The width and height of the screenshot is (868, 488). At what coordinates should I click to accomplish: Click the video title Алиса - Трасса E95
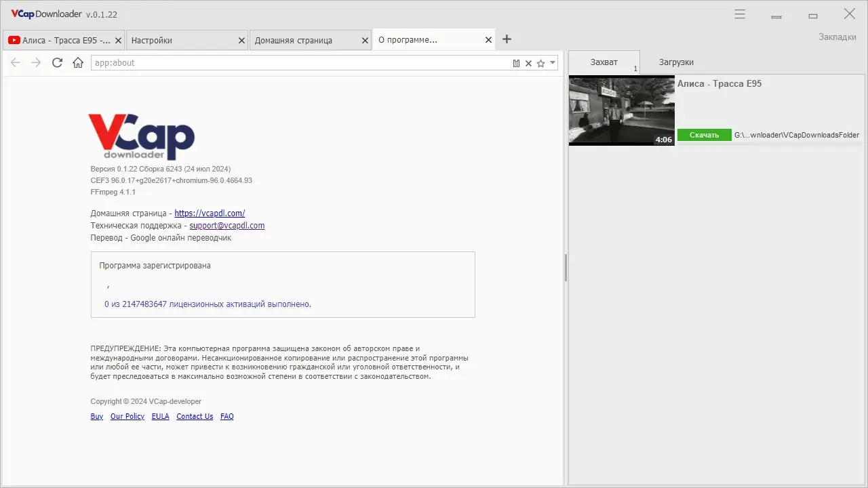pyautogui.click(x=719, y=83)
